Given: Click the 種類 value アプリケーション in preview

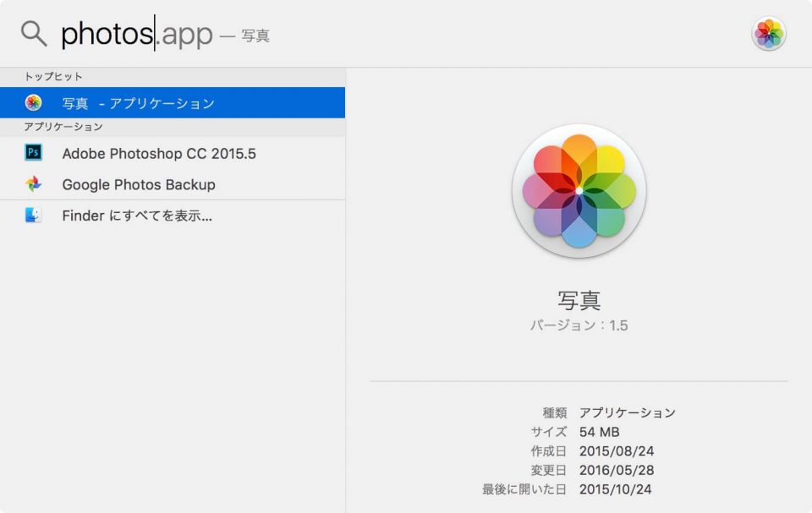Looking at the screenshot, I should pos(627,412).
